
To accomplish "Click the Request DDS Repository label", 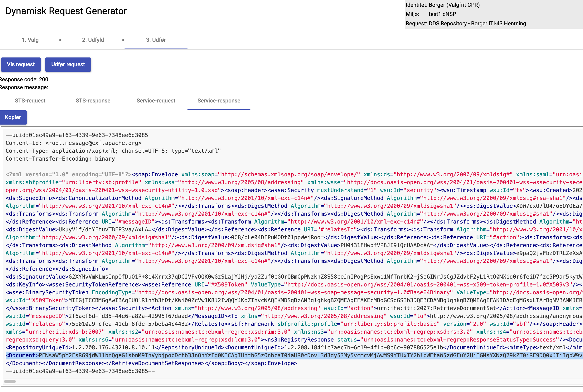I will pyautogui.click(x=465, y=24).
